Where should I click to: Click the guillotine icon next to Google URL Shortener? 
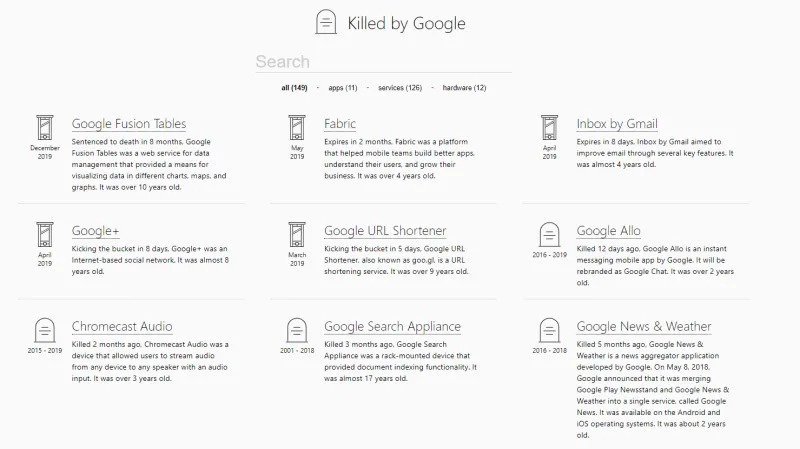297,235
